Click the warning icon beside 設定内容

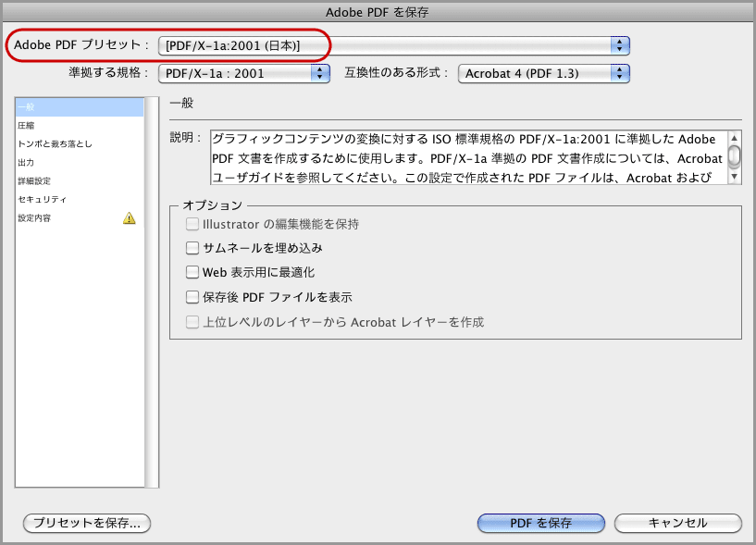coord(130,217)
